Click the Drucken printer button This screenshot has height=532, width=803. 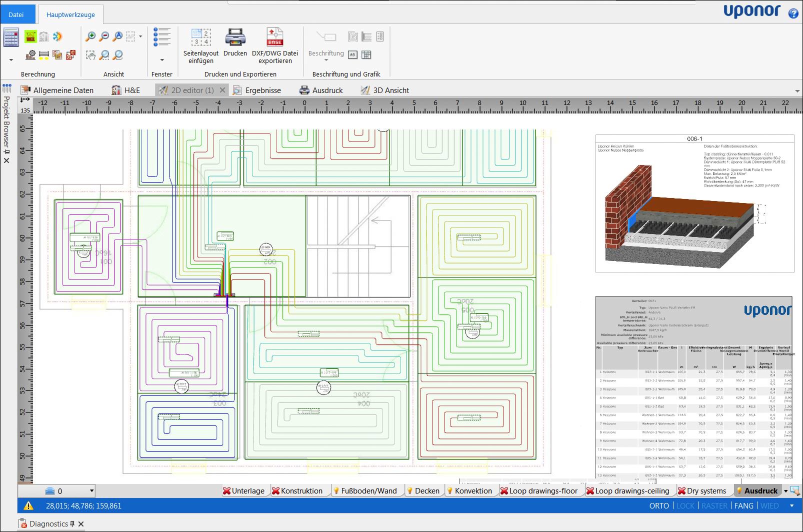[x=235, y=42]
